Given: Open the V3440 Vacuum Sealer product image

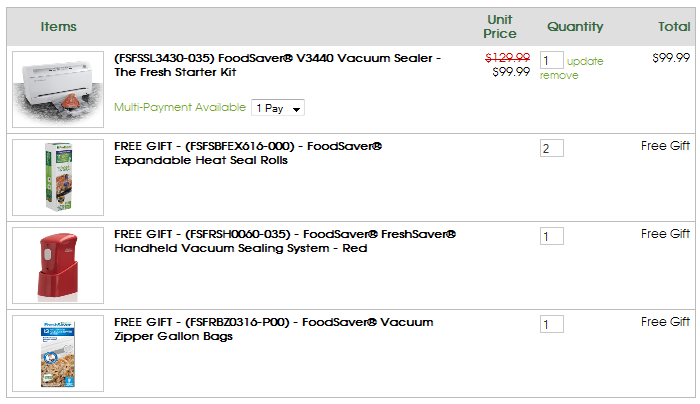Looking at the screenshot, I should coord(58,89).
